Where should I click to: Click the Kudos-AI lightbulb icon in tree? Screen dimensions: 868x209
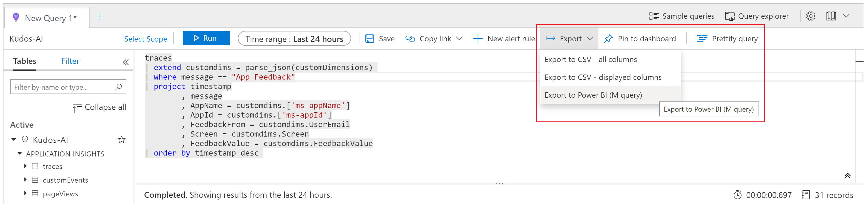click(25, 140)
